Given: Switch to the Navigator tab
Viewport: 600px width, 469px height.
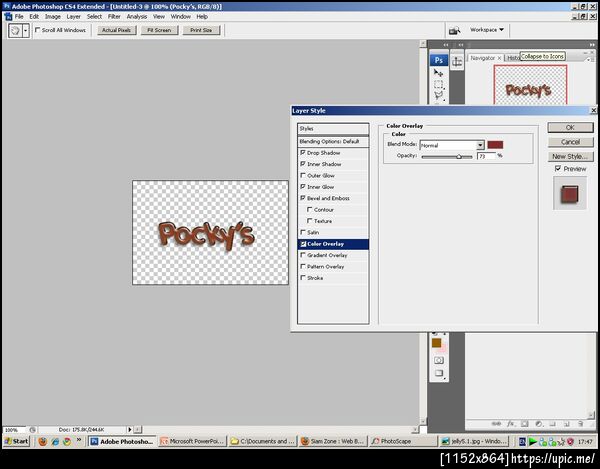Looking at the screenshot, I should pos(483,58).
